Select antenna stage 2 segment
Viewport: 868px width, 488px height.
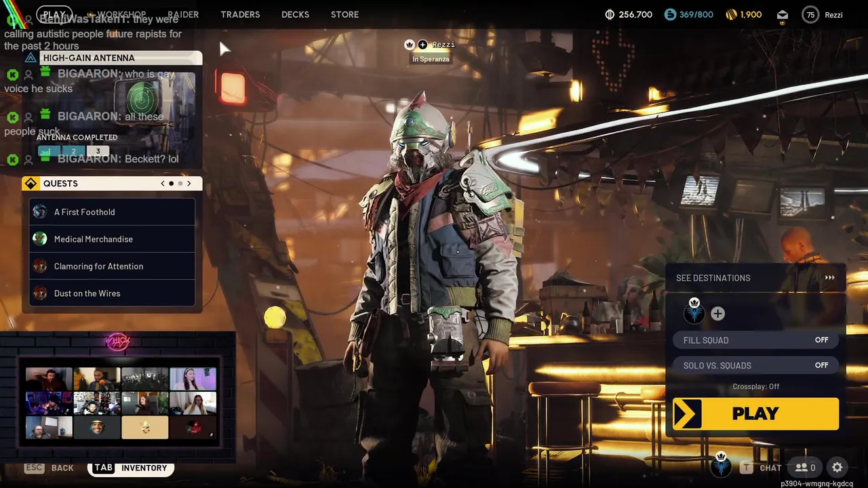73,151
